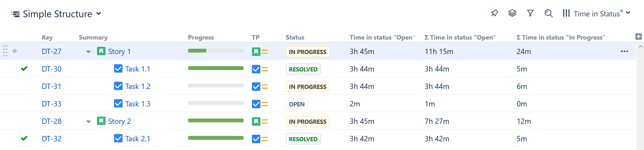Collapse the Story 1 tree node
644x150 pixels.
tap(88, 52)
